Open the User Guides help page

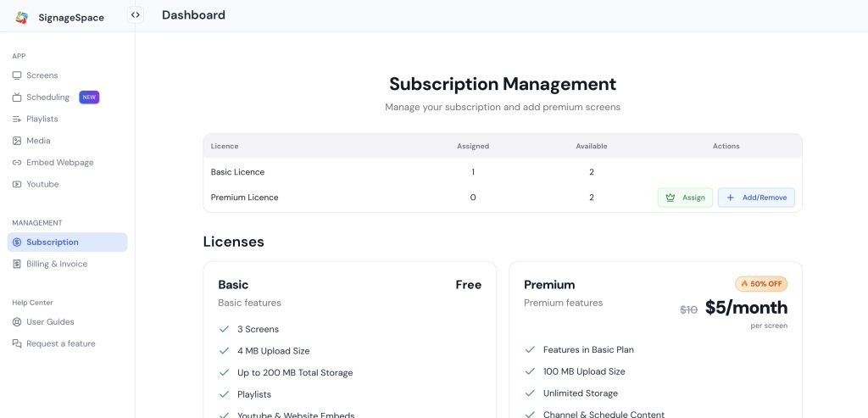pyautogui.click(x=50, y=322)
